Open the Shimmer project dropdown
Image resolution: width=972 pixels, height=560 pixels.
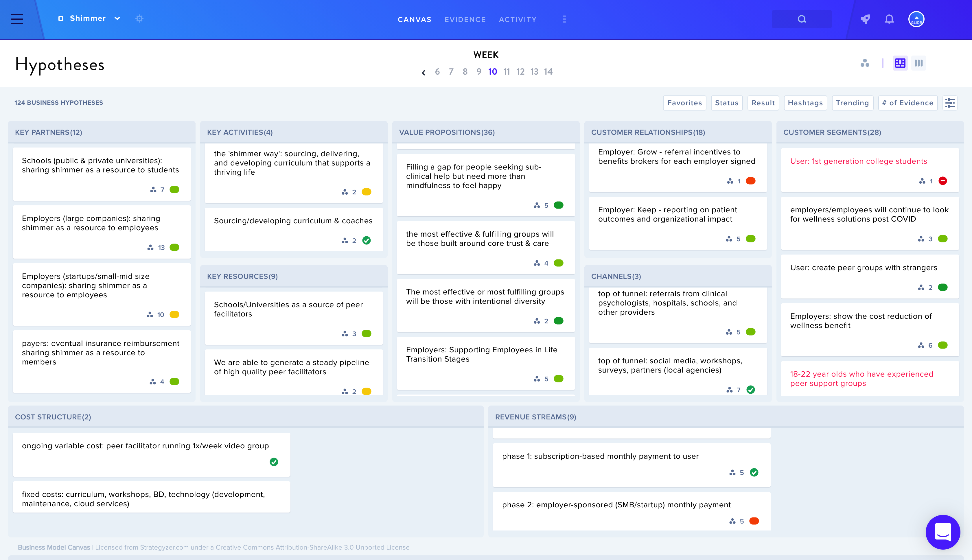[x=117, y=19]
